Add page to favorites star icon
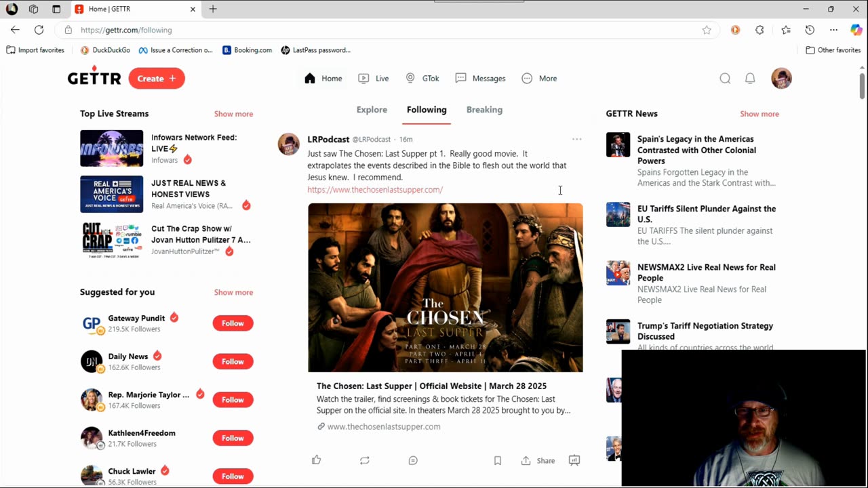868x488 pixels. click(707, 30)
